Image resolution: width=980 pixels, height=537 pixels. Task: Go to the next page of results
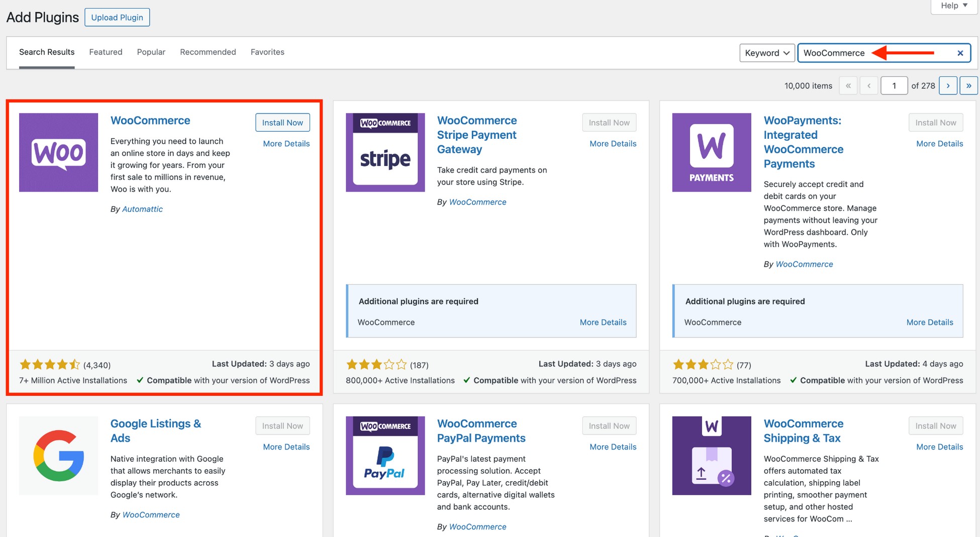948,85
